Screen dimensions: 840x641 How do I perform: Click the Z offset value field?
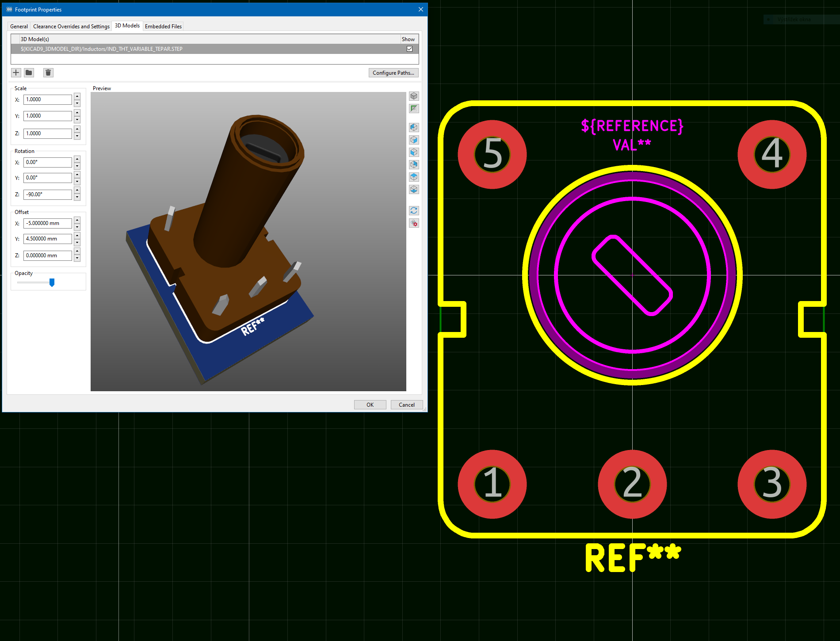(47, 255)
